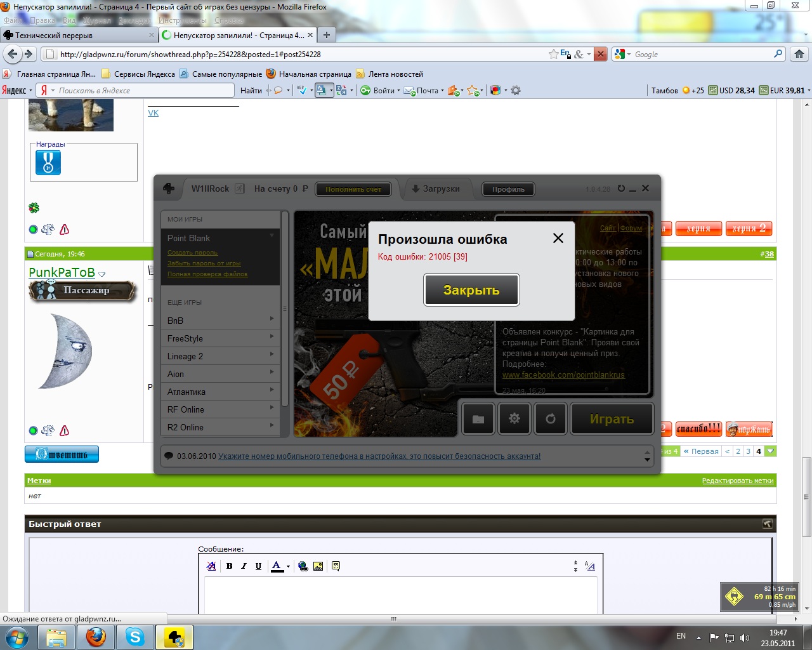Click Создать пароль link under Point Blank
Viewport: 812px width, 650px height.
(192, 253)
